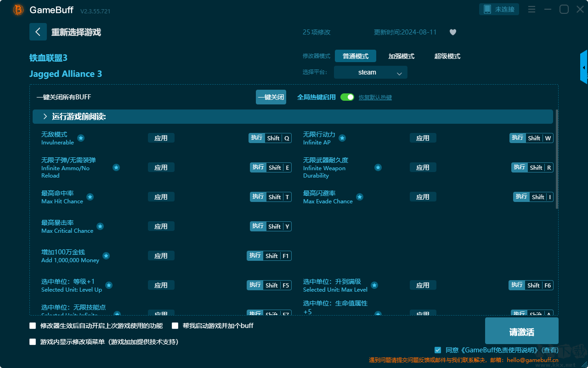This screenshot has width=588, height=368.
Task: Click the 一键关闭 button
Action: [271, 97]
